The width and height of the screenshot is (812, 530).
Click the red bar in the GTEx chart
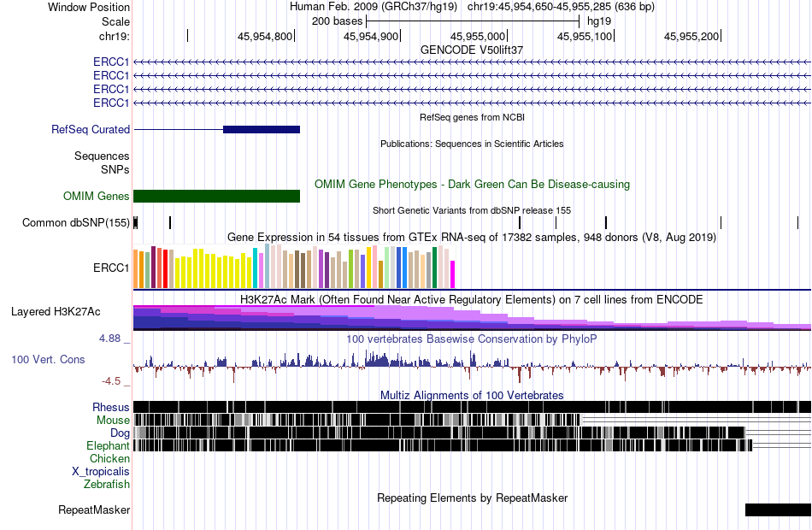pyautogui.click(x=165, y=269)
